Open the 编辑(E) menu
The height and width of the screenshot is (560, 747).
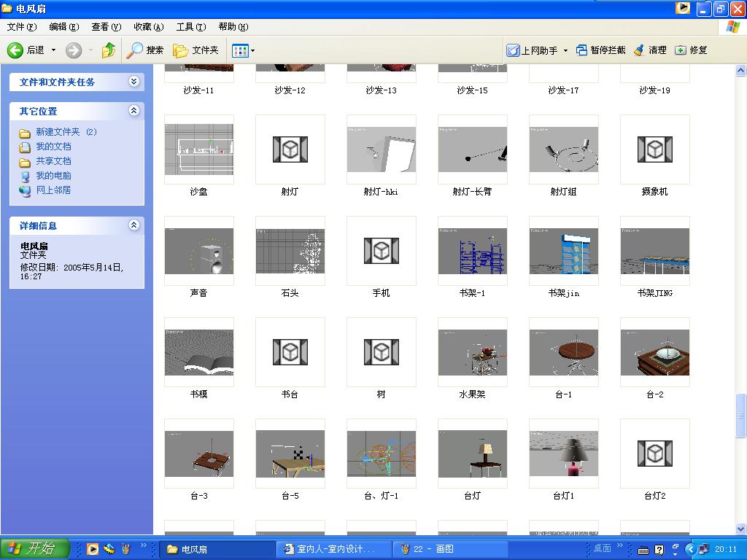tap(64, 27)
